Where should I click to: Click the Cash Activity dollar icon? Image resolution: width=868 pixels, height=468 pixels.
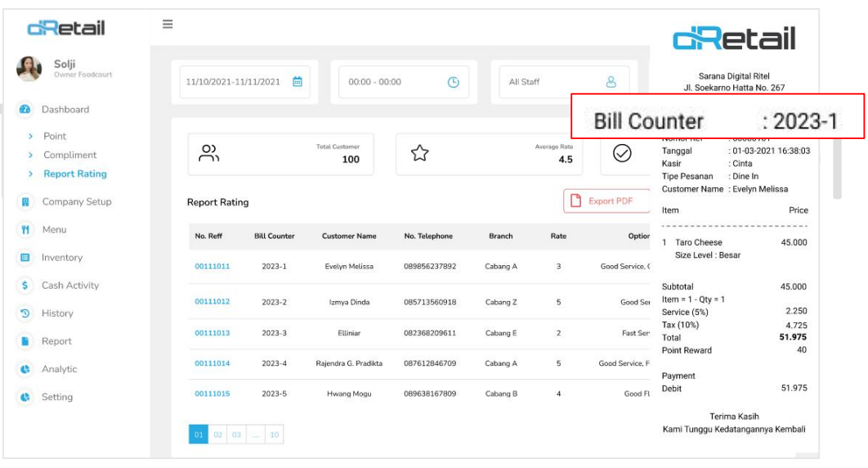[x=25, y=286]
